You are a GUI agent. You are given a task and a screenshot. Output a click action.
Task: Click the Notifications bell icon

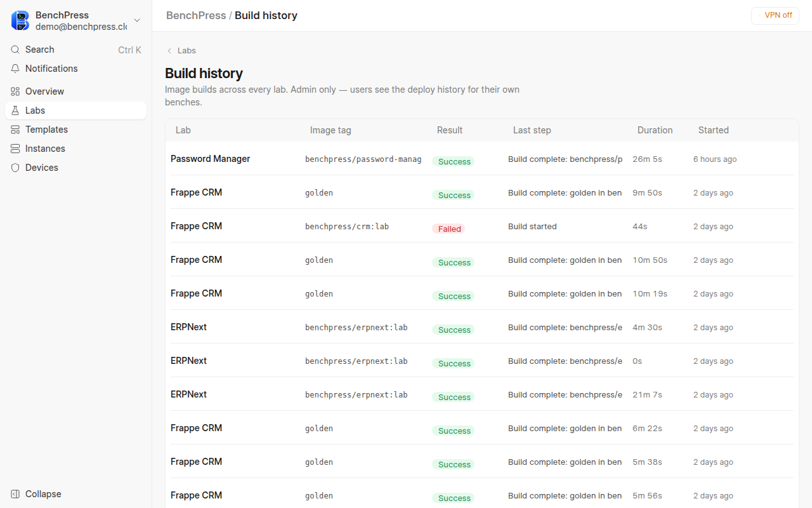[15, 69]
